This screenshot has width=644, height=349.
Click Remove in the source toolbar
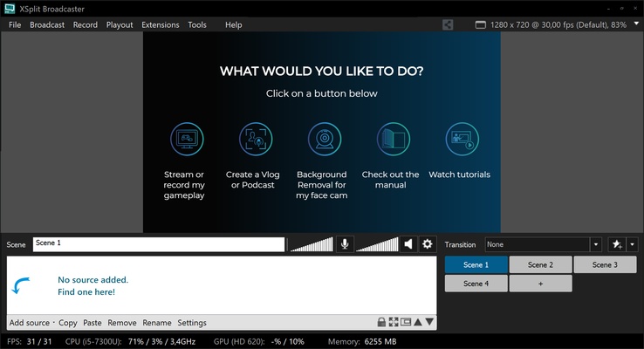[x=122, y=322]
